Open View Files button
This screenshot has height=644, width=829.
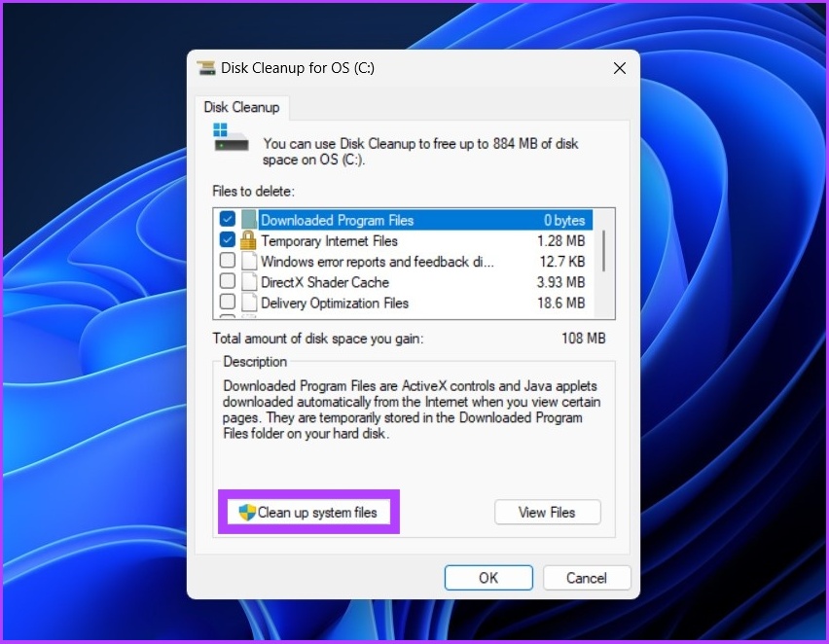547,513
